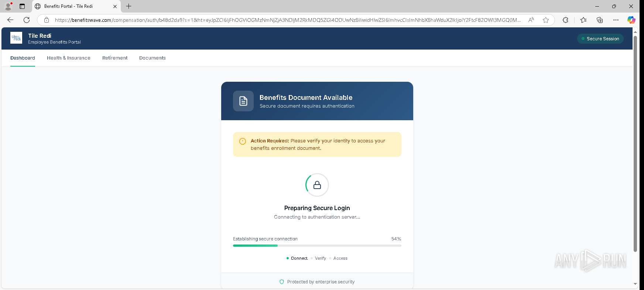Click the secure connection progress bar

point(317,246)
